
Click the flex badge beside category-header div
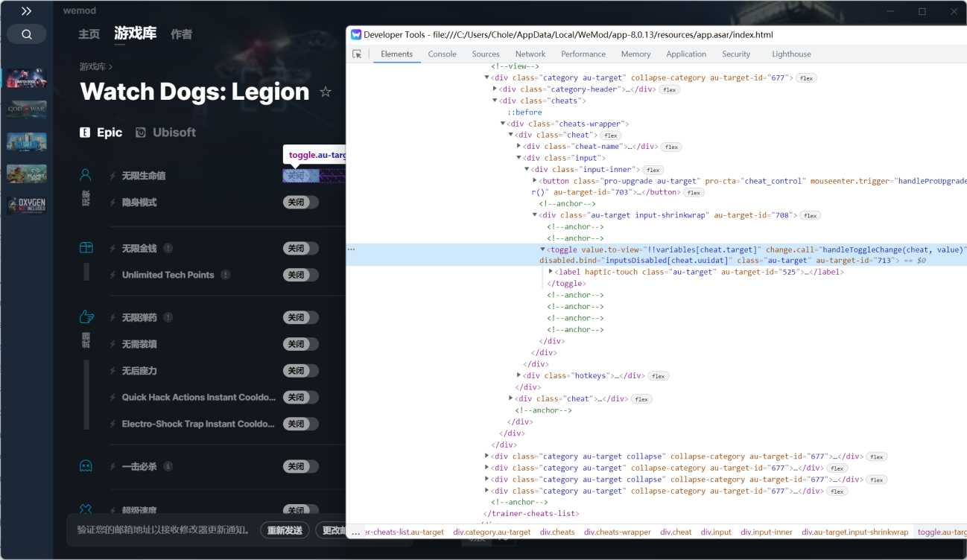coord(669,89)
